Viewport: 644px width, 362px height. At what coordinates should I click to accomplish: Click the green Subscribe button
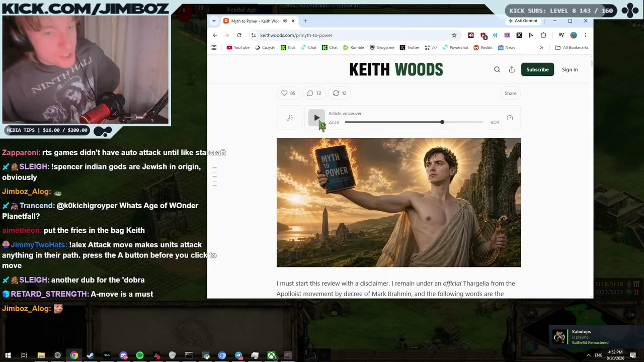pos(537,69)
